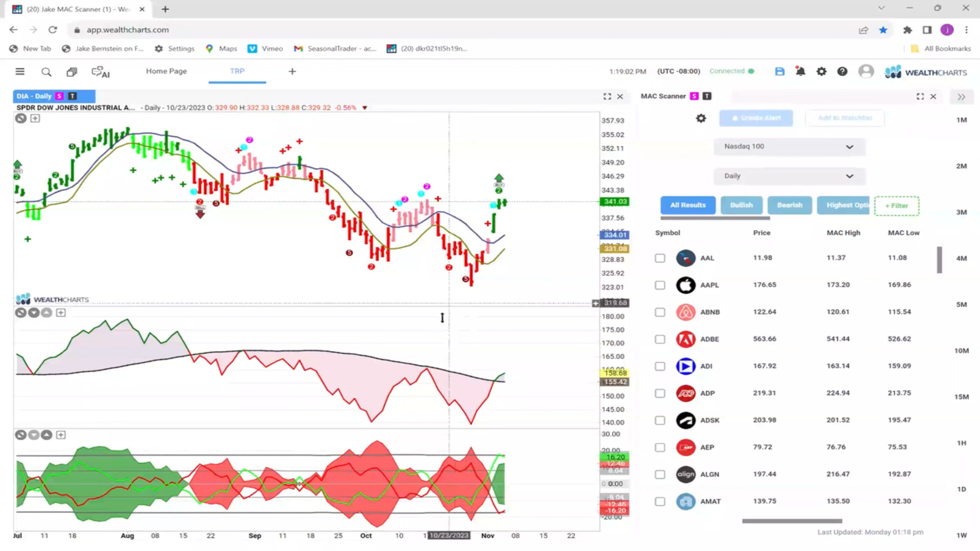Move the bottom indicator pane up

(x=46, y=435)
